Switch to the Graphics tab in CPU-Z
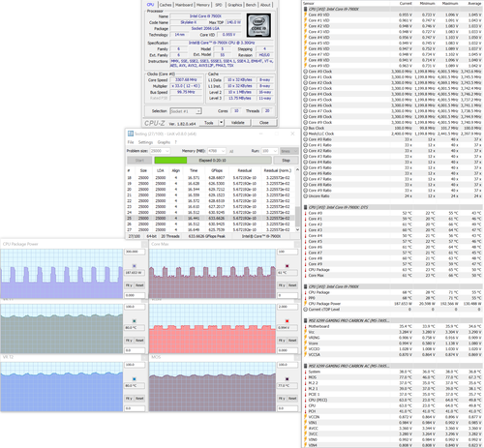 (x=234, y=5)
